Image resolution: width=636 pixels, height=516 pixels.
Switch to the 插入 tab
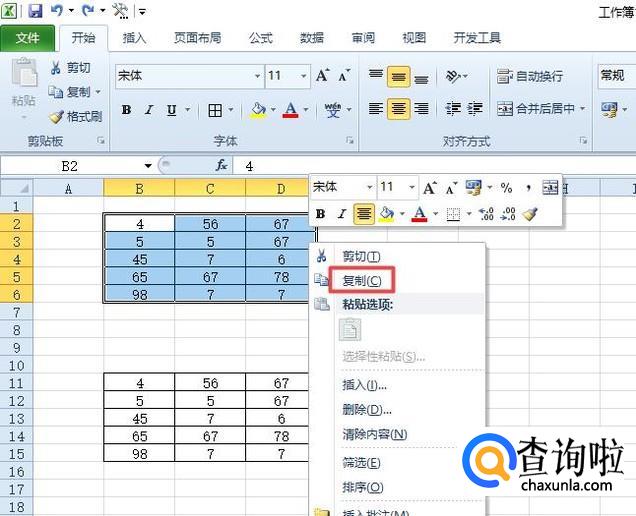point(134,38)
